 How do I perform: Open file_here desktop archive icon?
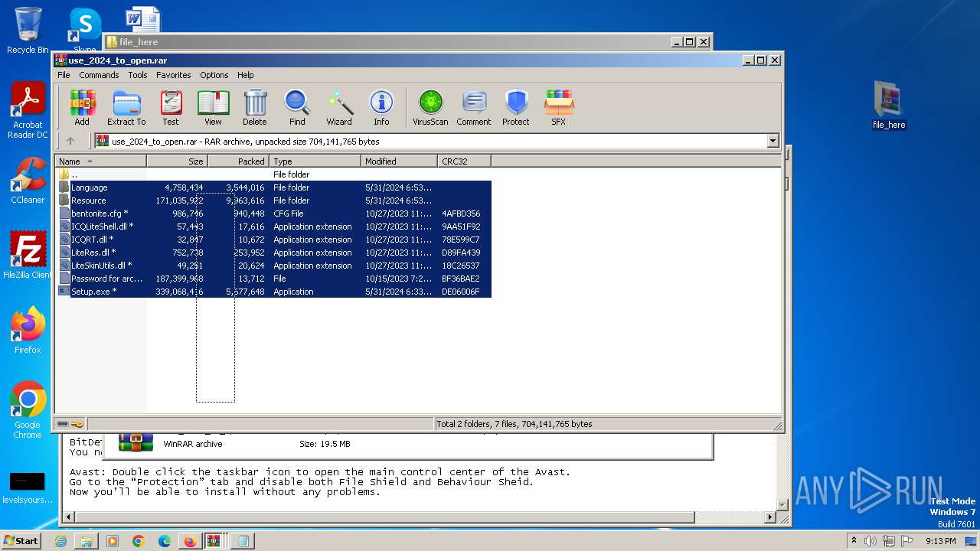tap(889, 106)
